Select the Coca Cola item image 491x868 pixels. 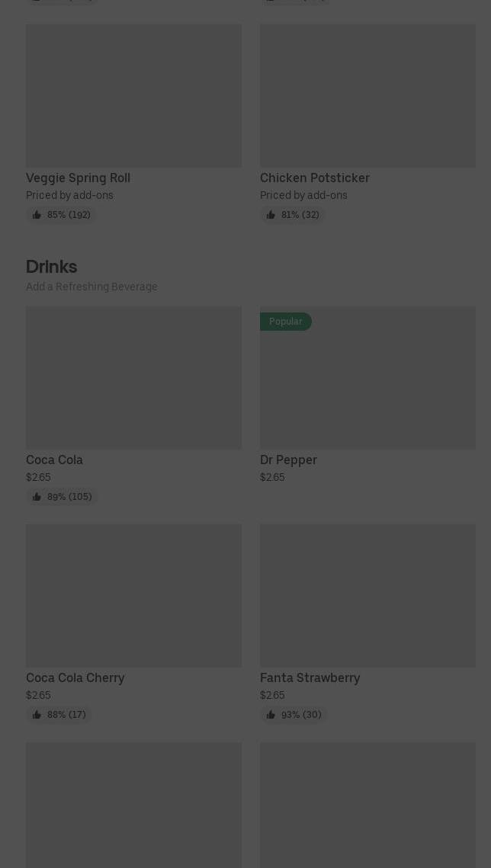(133, 377)
